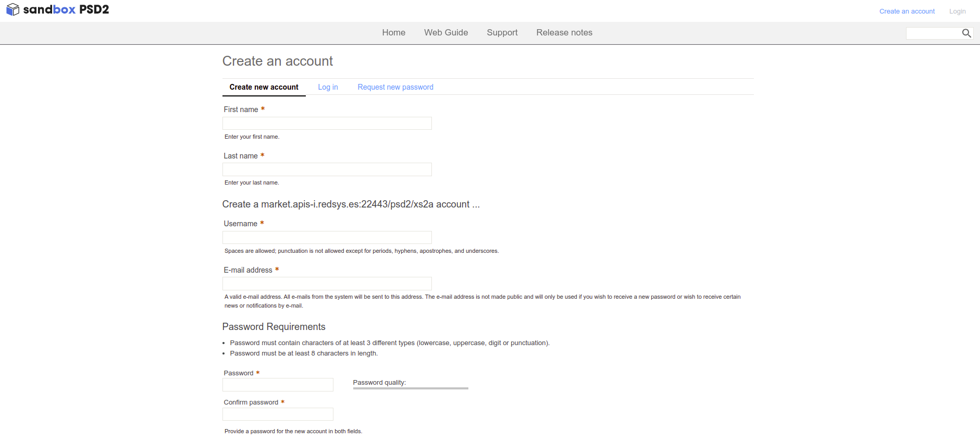Click the E-mail address input box
The image size is (980, 440).
(327, 284)
